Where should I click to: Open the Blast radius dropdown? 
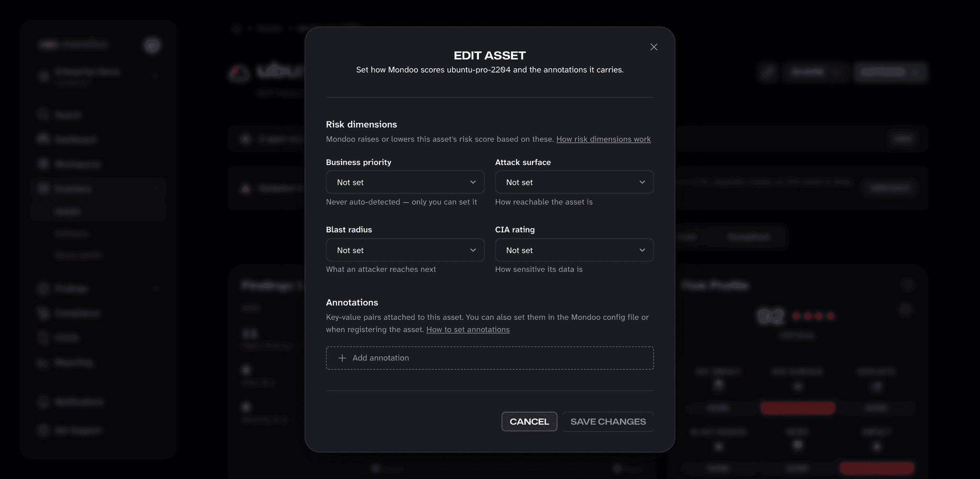tap(405, 250)
